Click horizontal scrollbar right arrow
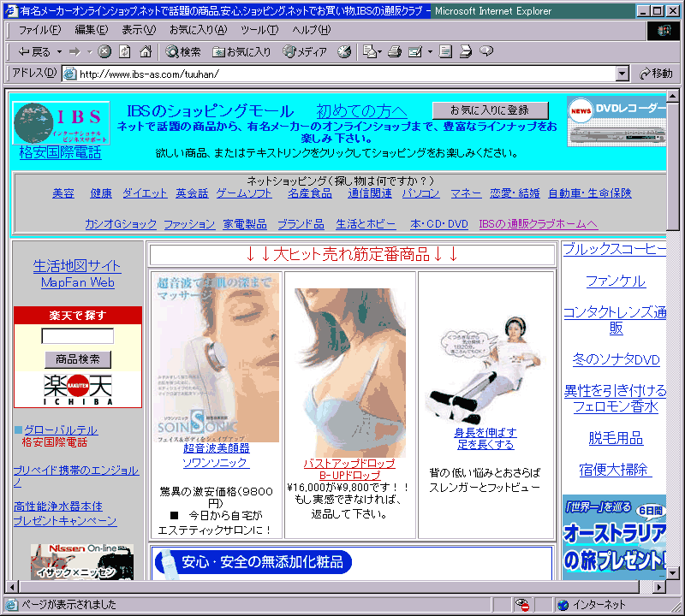 [x=659, y=587]
